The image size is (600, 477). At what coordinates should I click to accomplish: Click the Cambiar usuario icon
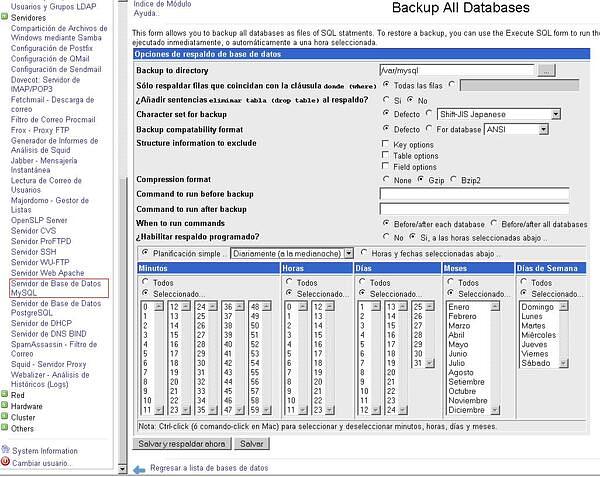5,463
